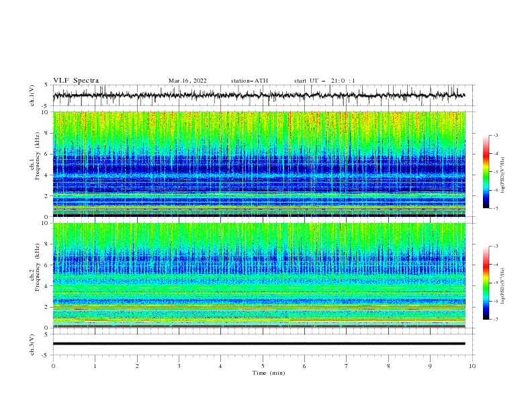532x411 pixels.
Task: Click the "9" tick on time axis
Action: point(430,366)
